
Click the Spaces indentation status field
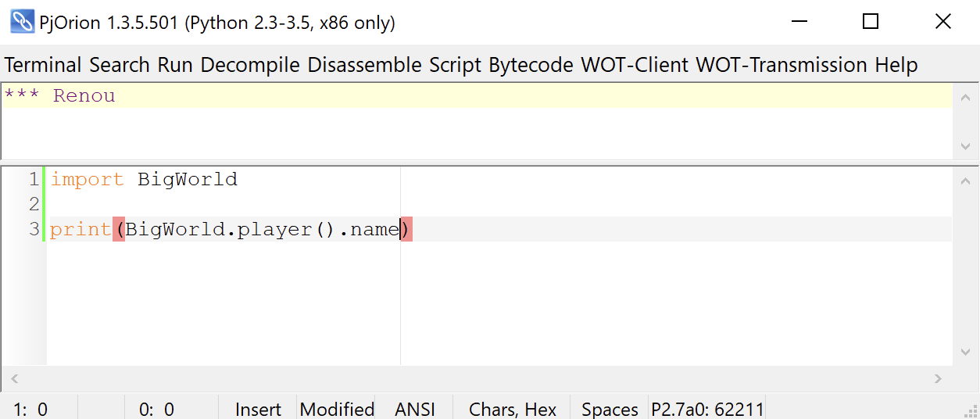click(x=610, y=409)
